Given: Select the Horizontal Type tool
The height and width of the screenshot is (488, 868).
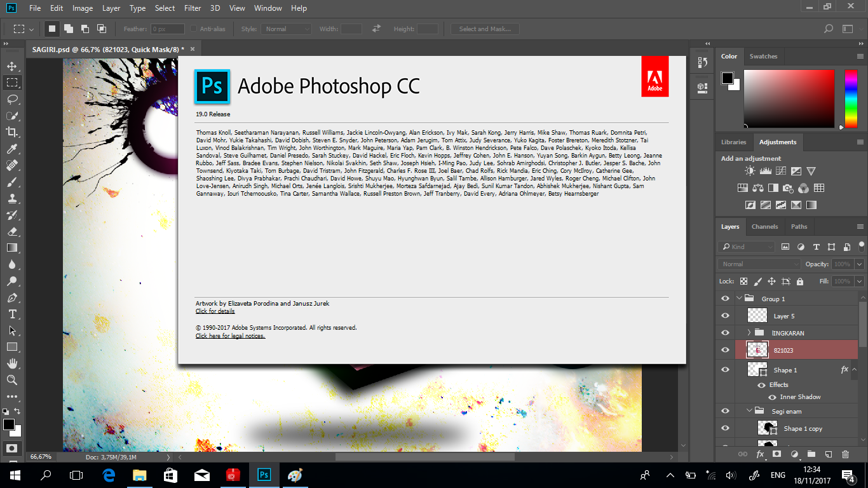Looking at the screenshot, I should (11, 314).
